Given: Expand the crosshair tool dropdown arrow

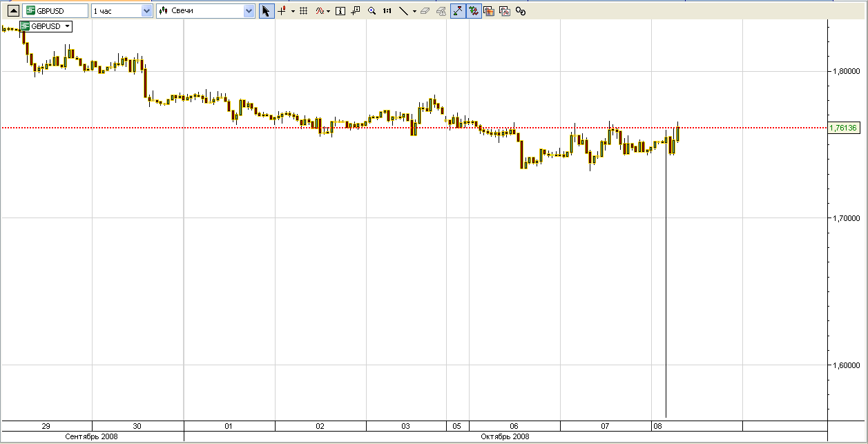Looking at the screenshot, I should [293, 11].
